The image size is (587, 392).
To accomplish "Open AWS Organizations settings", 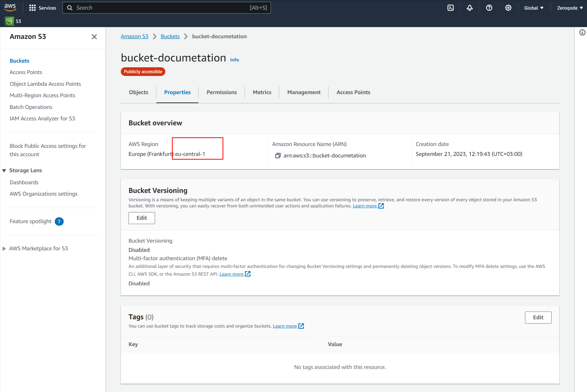I will point(44,194).
